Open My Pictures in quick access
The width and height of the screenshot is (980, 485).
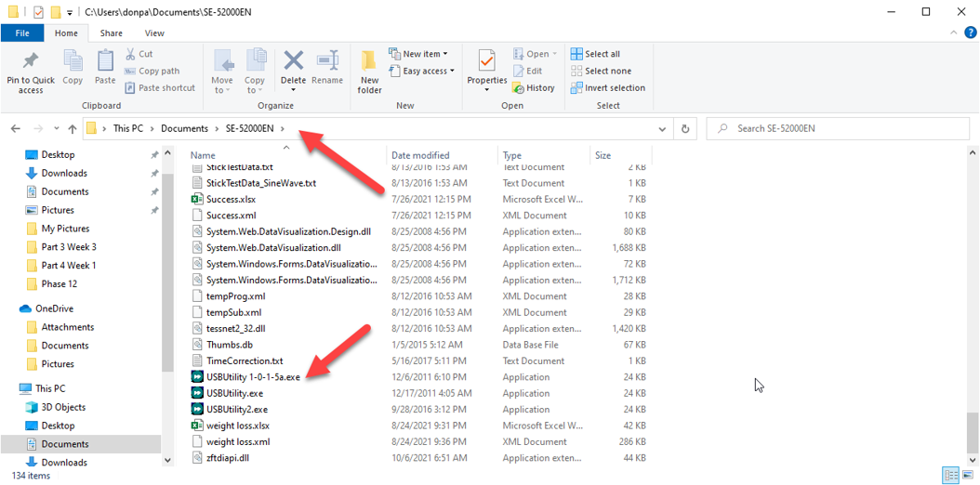(66, 229)
